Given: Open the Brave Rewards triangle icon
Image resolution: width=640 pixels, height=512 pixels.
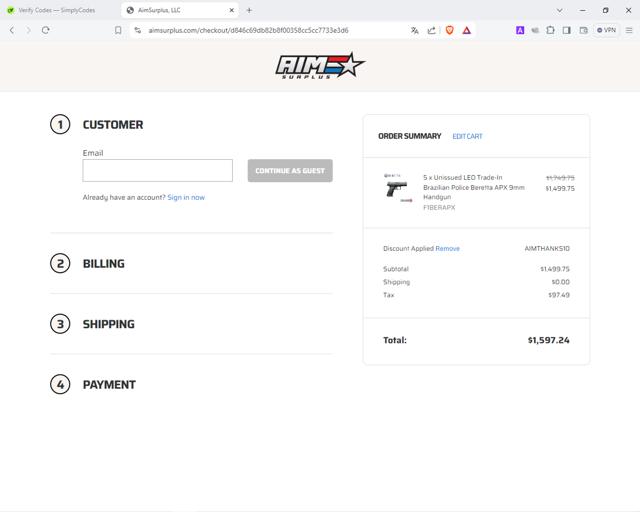Looking at the screenshot, I should [x=467, y=30].
